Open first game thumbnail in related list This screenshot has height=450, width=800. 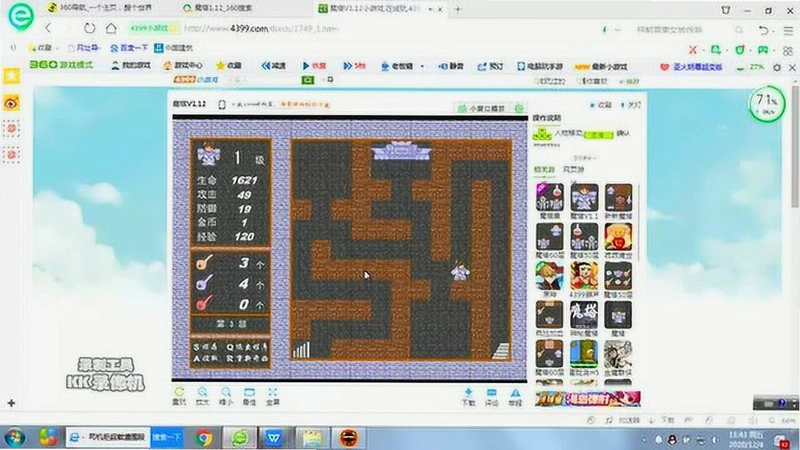coord(549,197)
